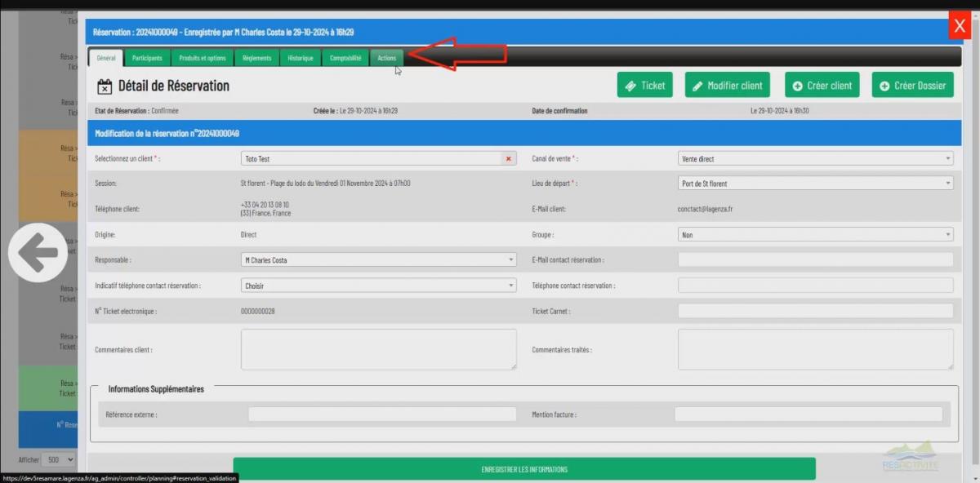Close the reservation dialog with red X
The width and height of the screenshot is (980, 483).
click(960, 27)
